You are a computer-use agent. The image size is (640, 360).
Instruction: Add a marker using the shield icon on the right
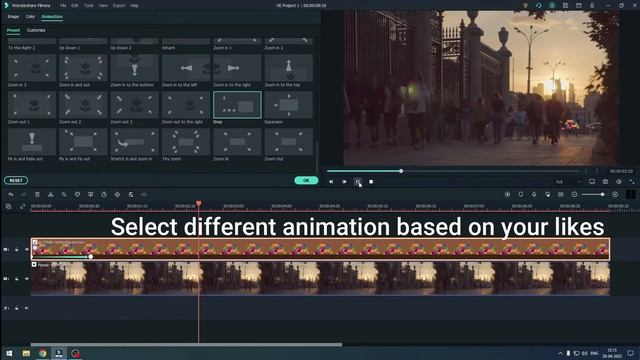[x=521, y=195]
